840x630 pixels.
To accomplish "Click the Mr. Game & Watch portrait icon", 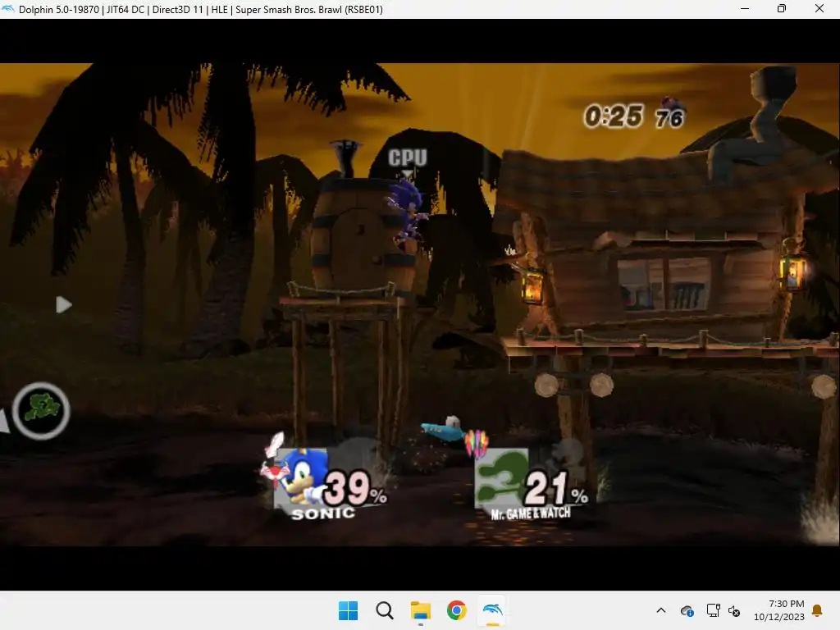I will coord(501,478).
